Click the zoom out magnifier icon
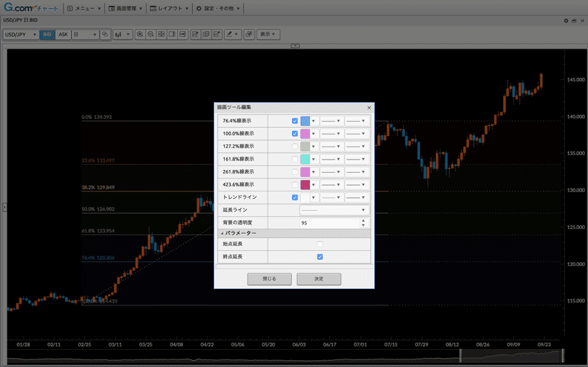This screenshot has width=588, height=367. click(151, 34)
